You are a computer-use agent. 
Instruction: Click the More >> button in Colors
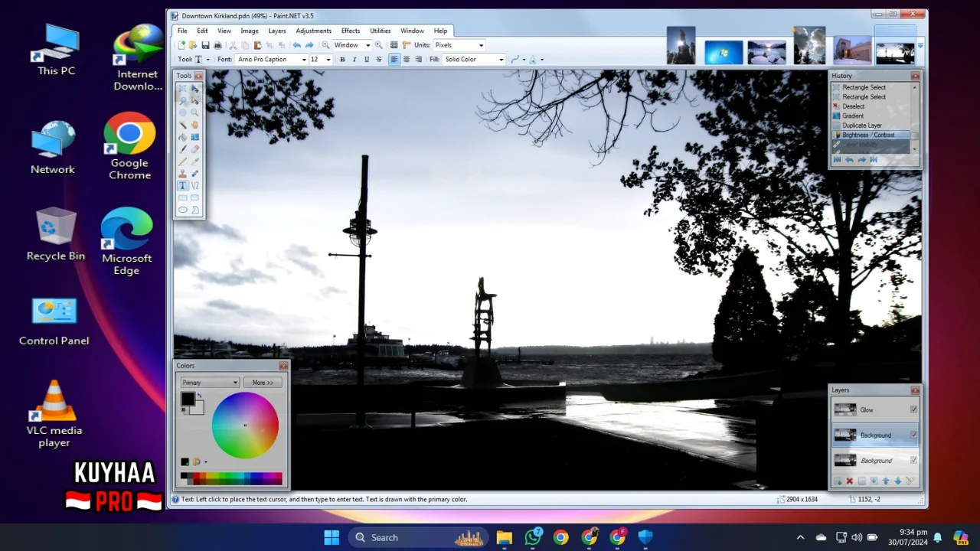263,383
